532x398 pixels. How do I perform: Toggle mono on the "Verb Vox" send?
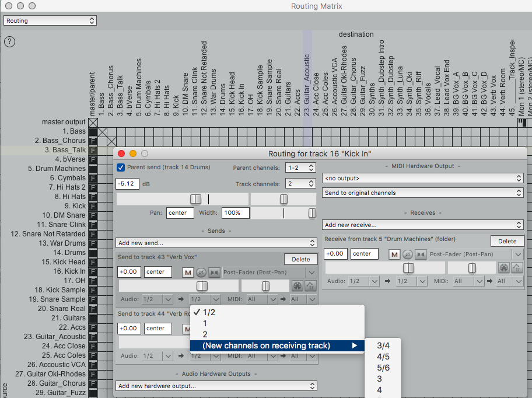[213, 273]
